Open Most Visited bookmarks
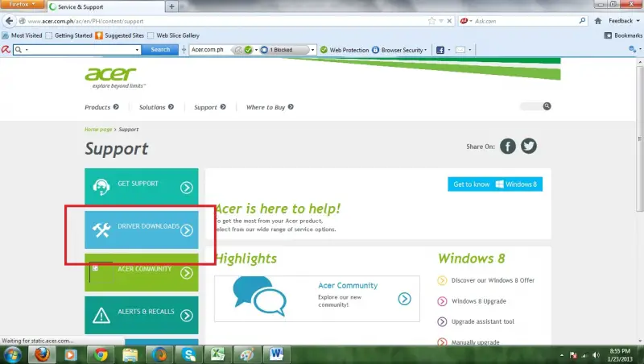The height and width of the screenshot is (364, 644). [23, 35]
